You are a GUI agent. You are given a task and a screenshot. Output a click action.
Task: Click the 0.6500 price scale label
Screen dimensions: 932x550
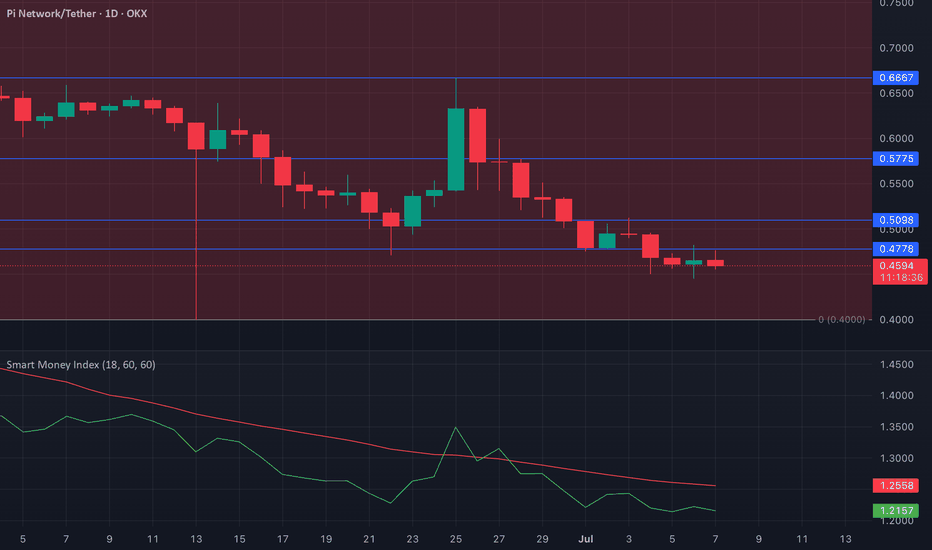tap(896, 93)
